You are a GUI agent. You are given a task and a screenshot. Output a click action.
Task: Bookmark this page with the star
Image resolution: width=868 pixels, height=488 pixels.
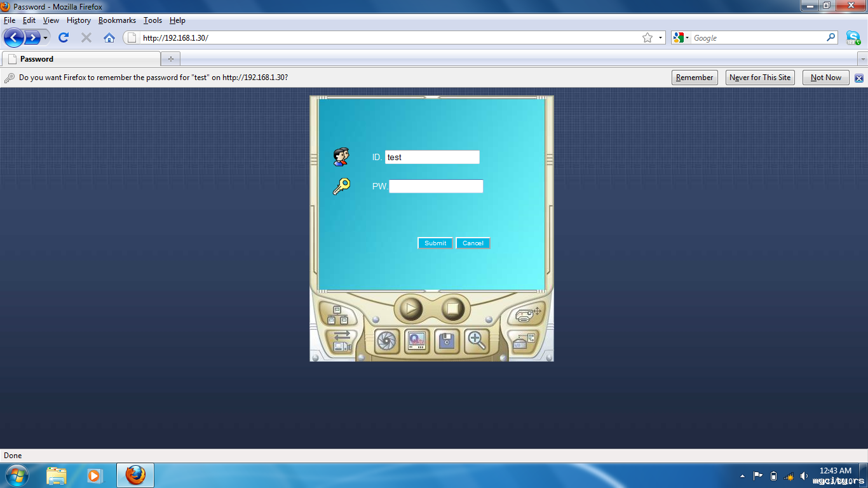click(x=648, y=37)
